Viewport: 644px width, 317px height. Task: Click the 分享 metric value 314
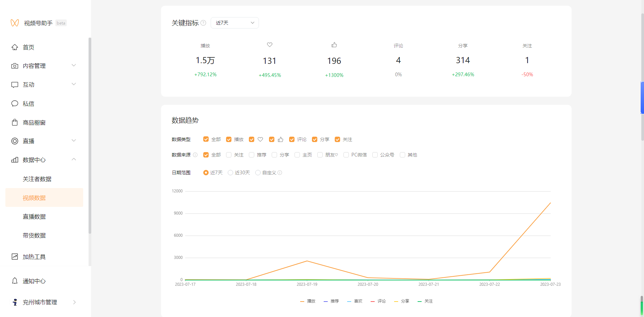pyautogui.click(x=463, y=60)
